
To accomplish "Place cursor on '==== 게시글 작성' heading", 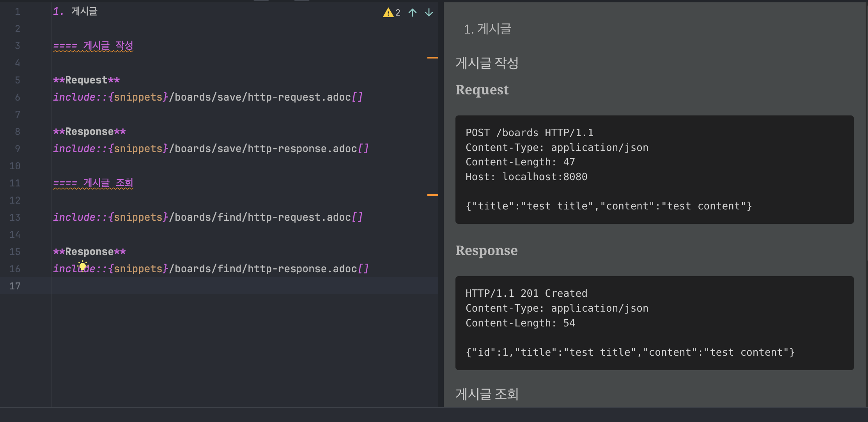I will pyautogui.click(x=93, y=46).
